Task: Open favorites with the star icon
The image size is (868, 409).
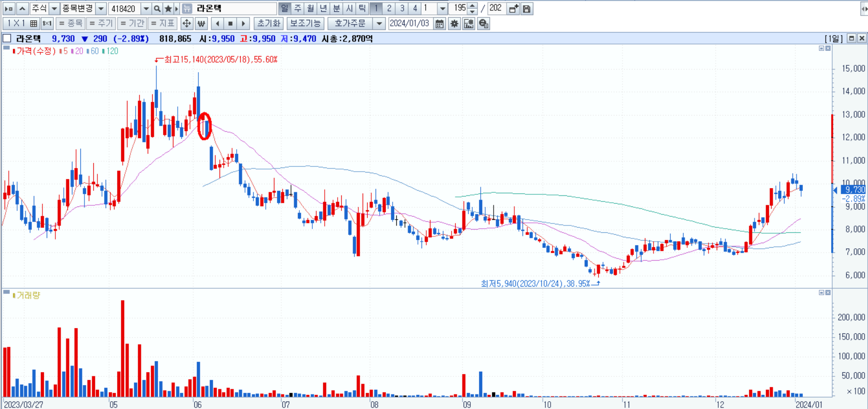Action: (x=168, y=9)
